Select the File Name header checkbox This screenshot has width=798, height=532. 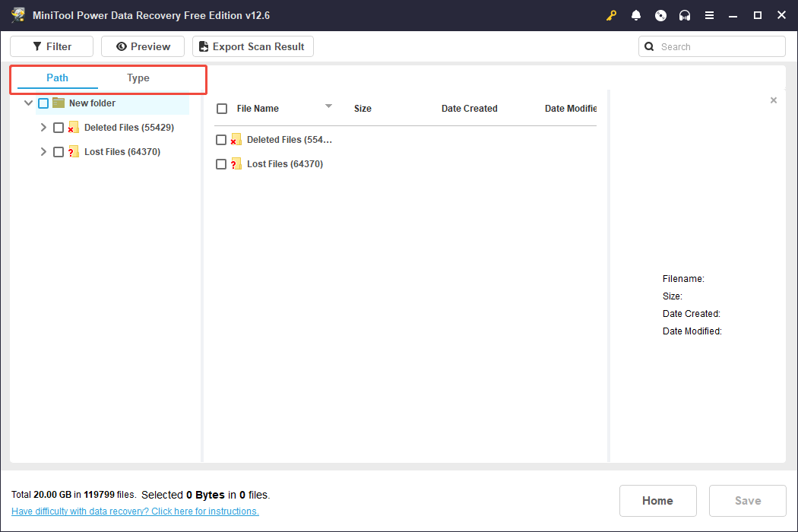tap(222, 108)
